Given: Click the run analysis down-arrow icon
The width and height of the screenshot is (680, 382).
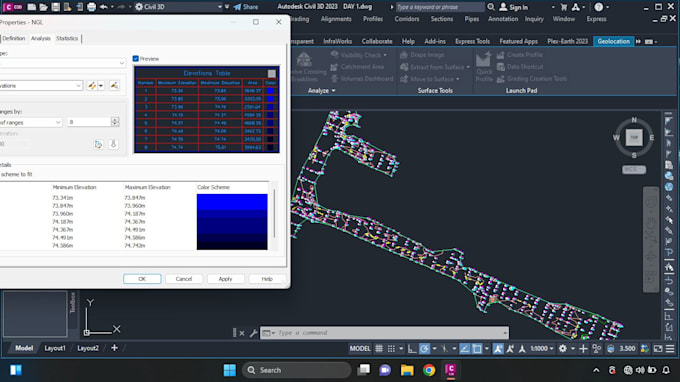Looking at the screenshot, I should click(113, 144).
